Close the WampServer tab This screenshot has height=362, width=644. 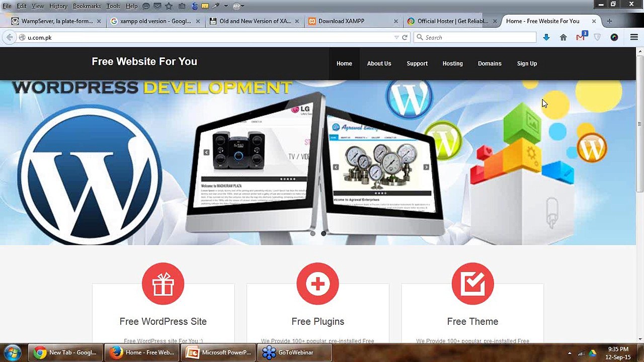click(x=99, y=21)
